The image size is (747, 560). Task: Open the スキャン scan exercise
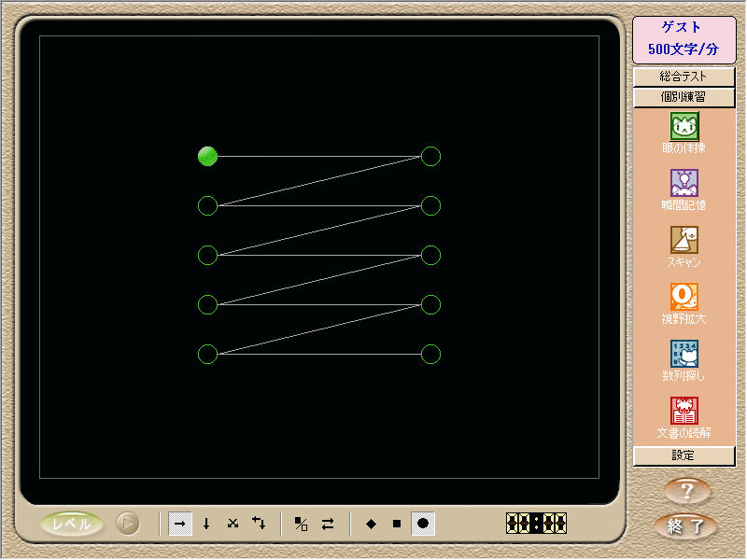[x=684, y=240]
